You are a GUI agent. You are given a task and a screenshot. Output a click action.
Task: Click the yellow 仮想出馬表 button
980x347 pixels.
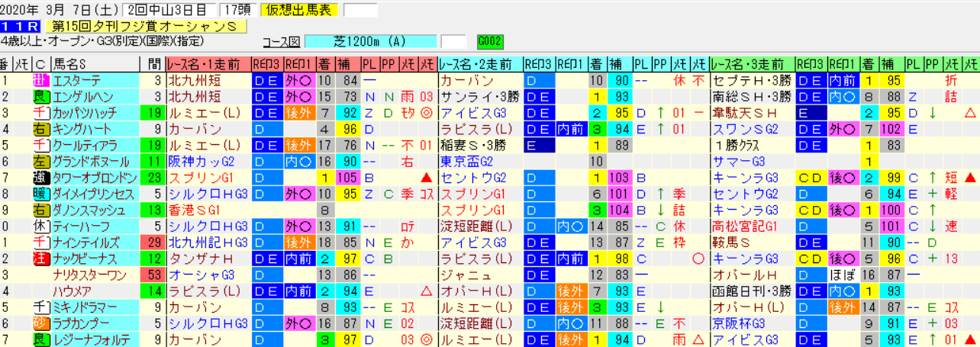[300, 10]
